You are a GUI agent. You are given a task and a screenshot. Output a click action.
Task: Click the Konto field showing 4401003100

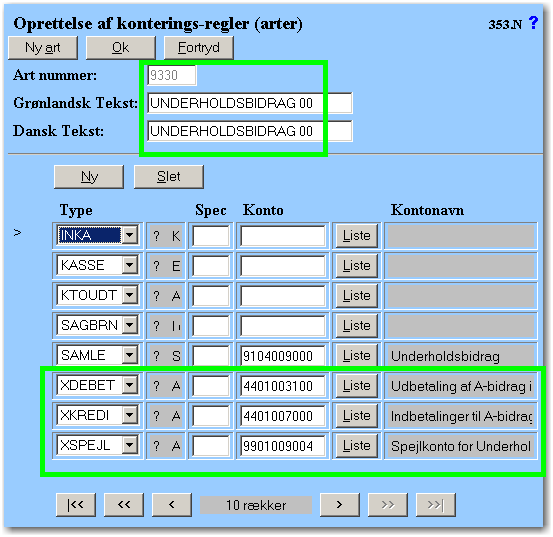(x=282, y=386)
